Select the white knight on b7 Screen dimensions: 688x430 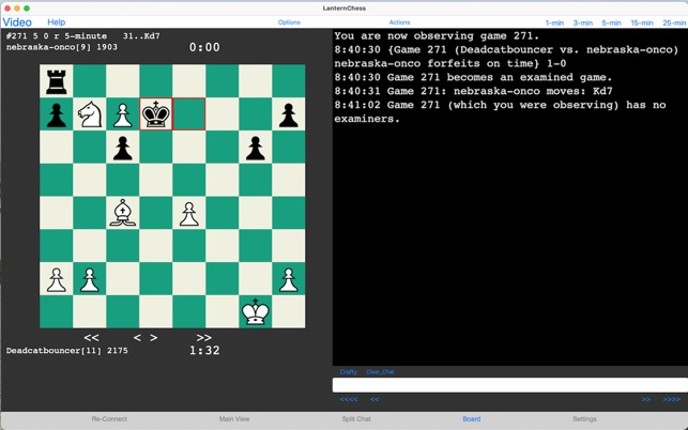click(90, 115)
